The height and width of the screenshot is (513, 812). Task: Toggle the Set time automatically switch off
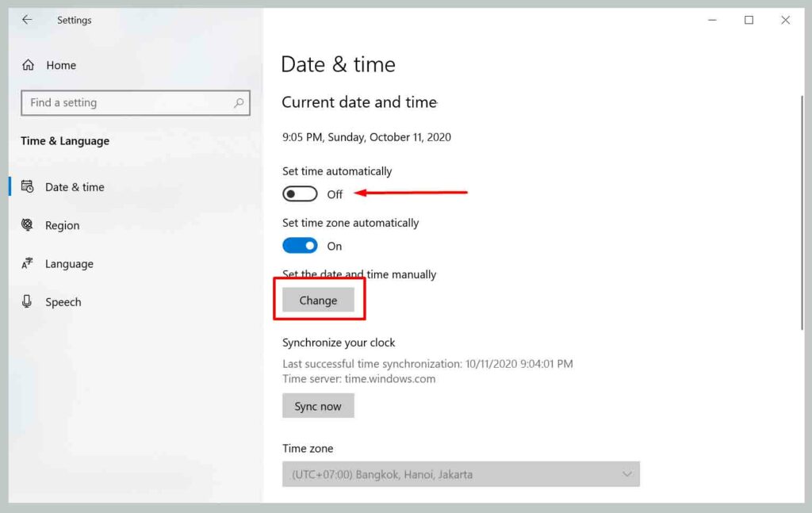[299, 193]
